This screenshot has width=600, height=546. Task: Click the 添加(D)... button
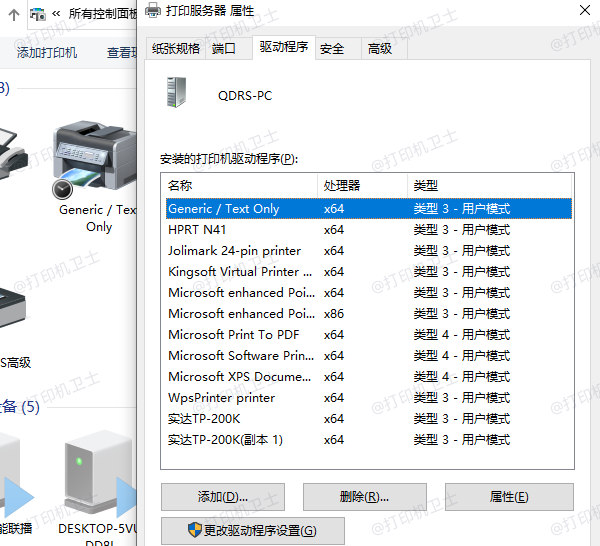pyautogui.click(x=222, y=497)
